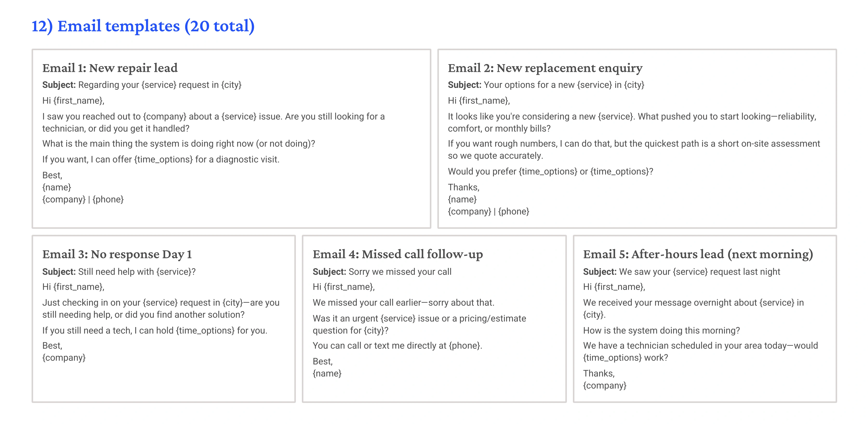Click "If you still need a tech" line
Viewport: 868px width, 424px height.
tap(155, 331)
